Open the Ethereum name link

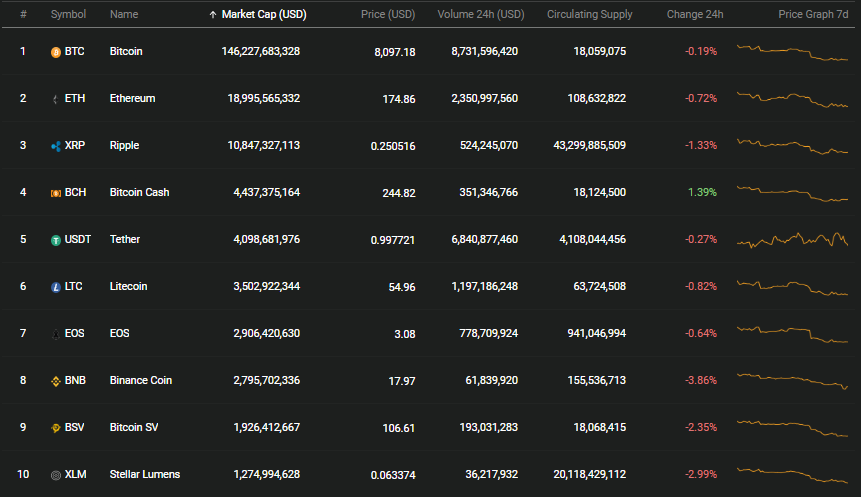132,98
